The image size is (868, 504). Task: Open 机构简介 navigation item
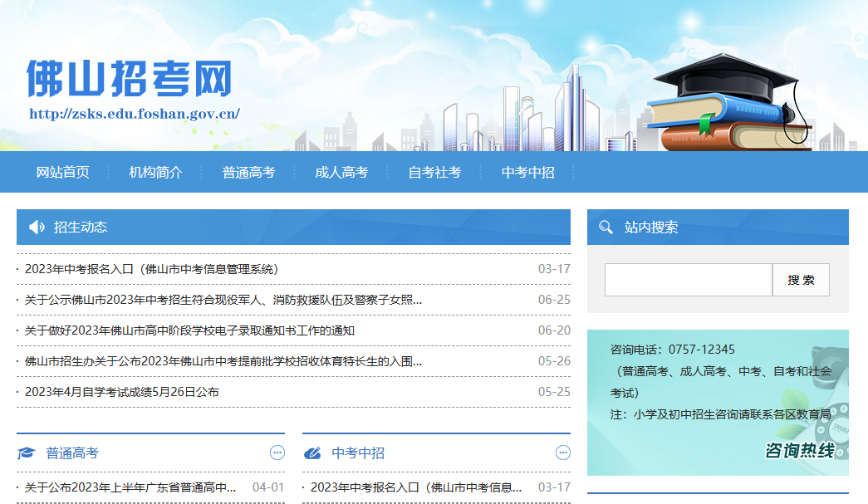(155, 172)
